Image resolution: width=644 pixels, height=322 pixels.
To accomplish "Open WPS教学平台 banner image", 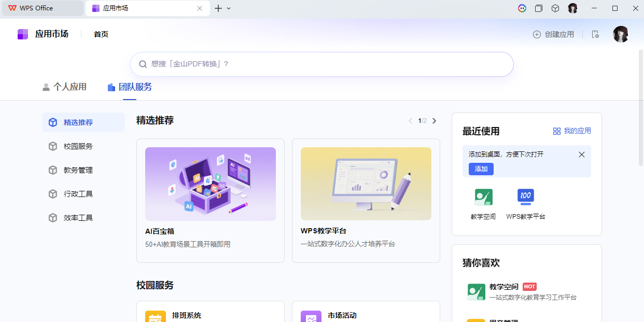I will (366, 184).
